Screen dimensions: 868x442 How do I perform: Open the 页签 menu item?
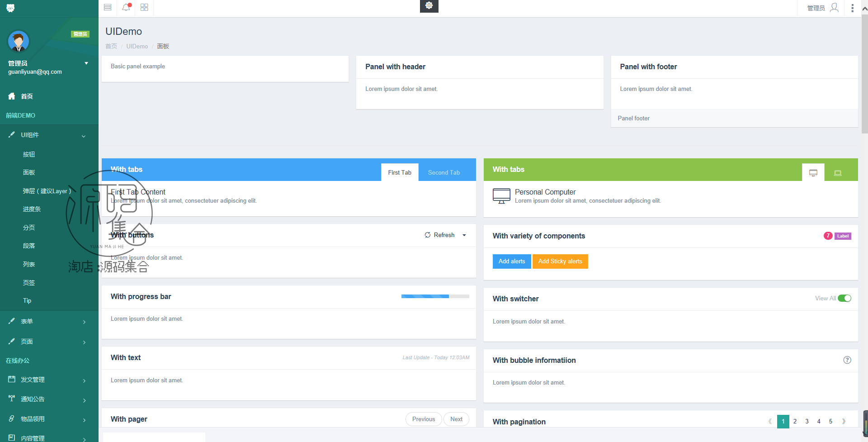[29, 283]
